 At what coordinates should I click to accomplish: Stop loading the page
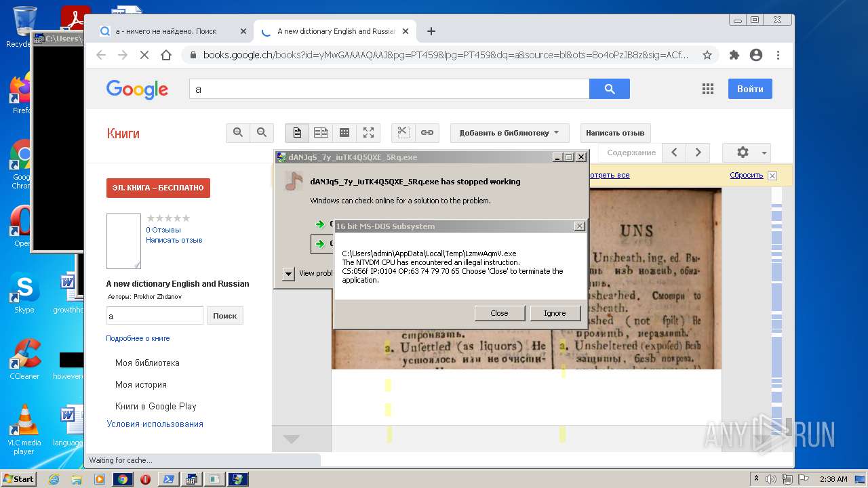coord(144,55)
